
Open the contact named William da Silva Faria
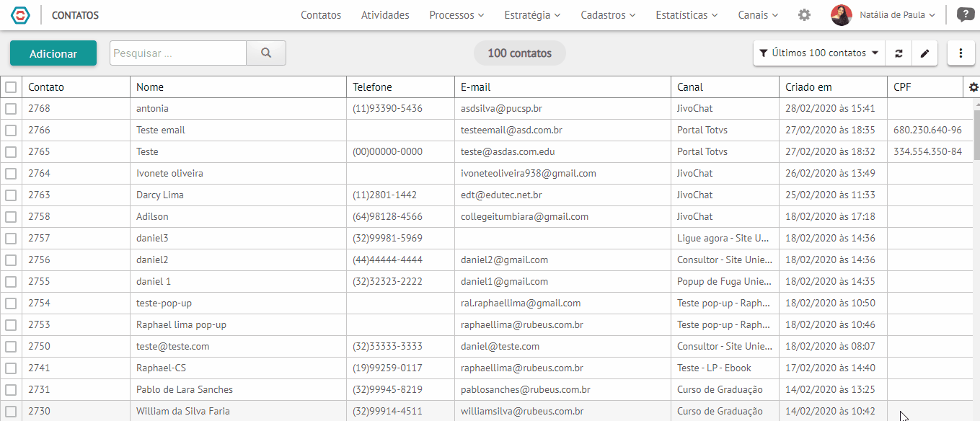184,412
